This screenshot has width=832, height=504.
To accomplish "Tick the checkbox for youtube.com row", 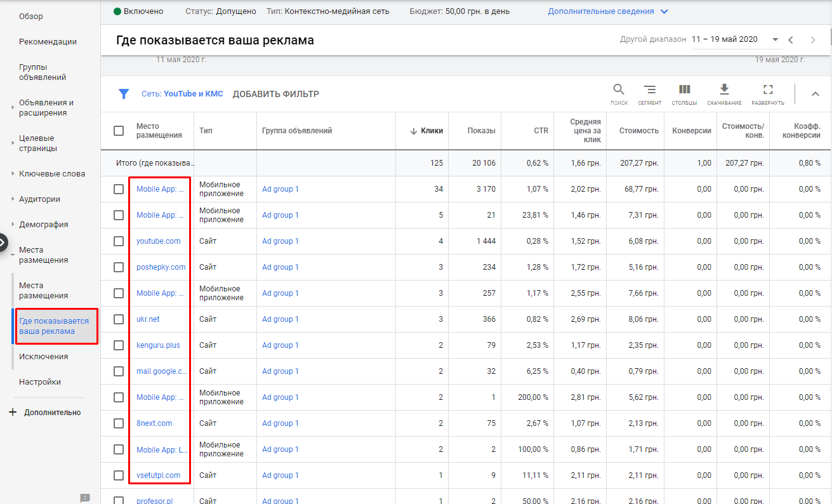I will tap(119, 241).
